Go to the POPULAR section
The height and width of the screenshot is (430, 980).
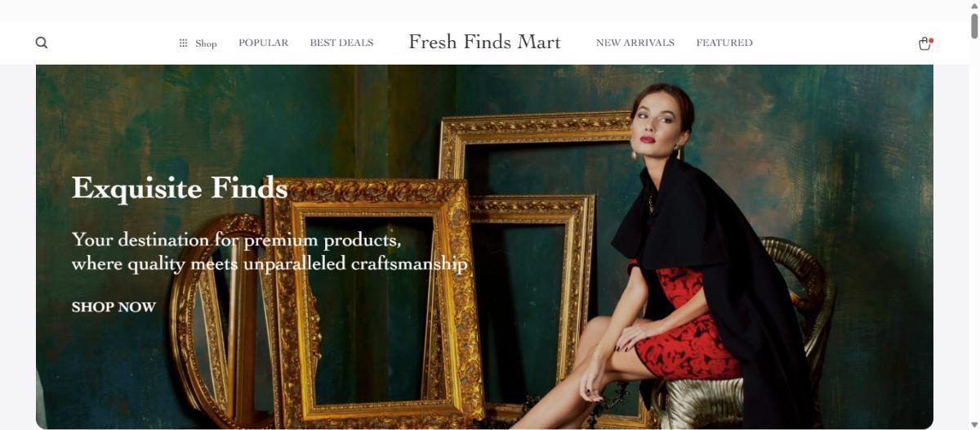263,43
